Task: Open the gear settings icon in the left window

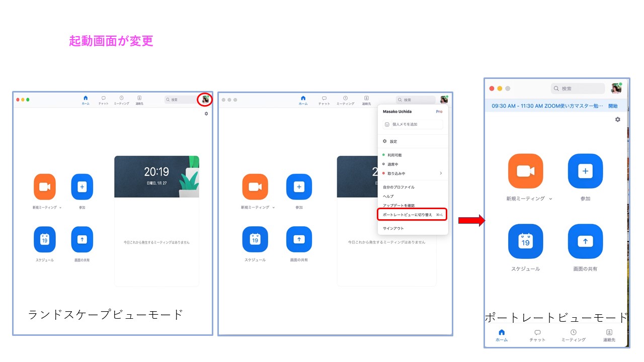Action: point(206,114)
